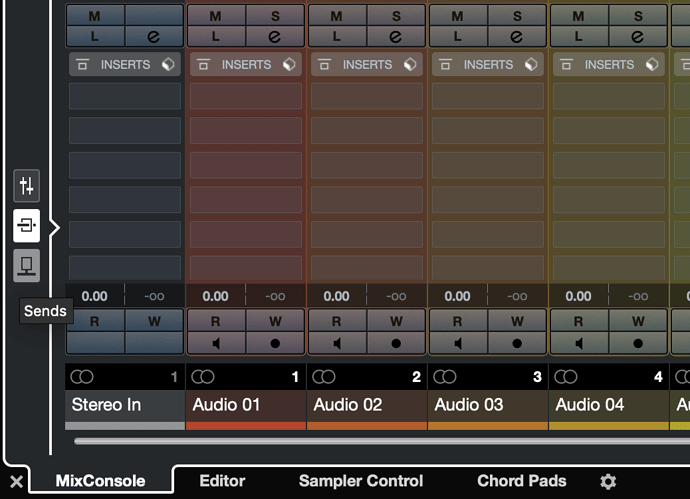
Task: Open lower zone setup gear icon
Action: click(608, 482)
